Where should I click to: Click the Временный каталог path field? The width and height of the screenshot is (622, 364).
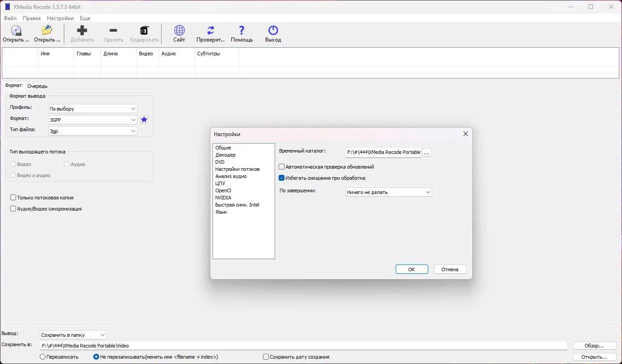[384, 153]
